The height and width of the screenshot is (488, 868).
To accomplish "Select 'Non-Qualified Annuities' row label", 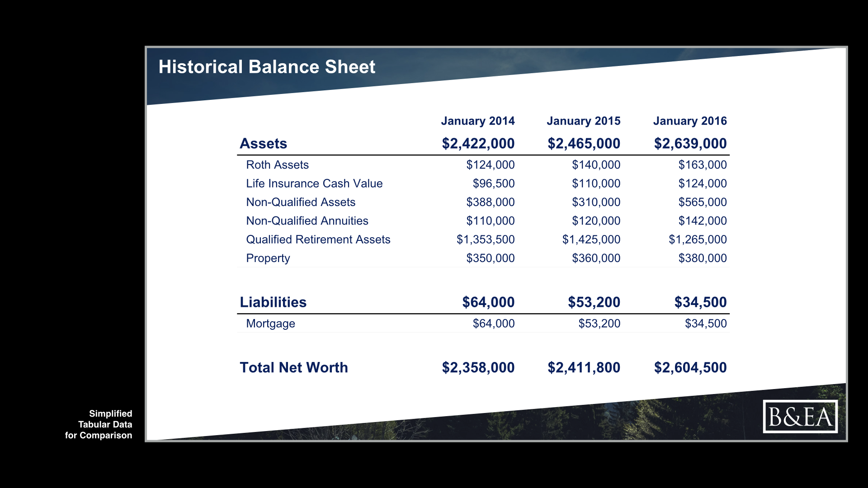I will (x=307, y=221).
